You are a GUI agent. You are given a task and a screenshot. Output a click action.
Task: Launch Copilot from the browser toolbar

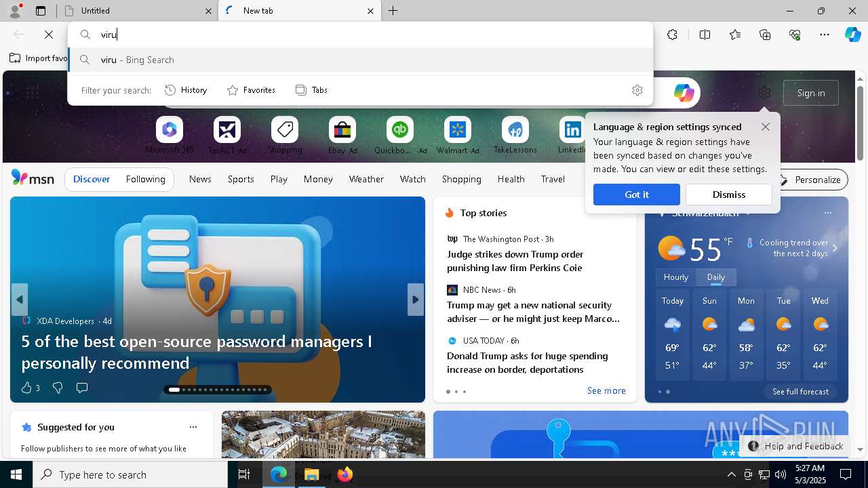point(852,35)
